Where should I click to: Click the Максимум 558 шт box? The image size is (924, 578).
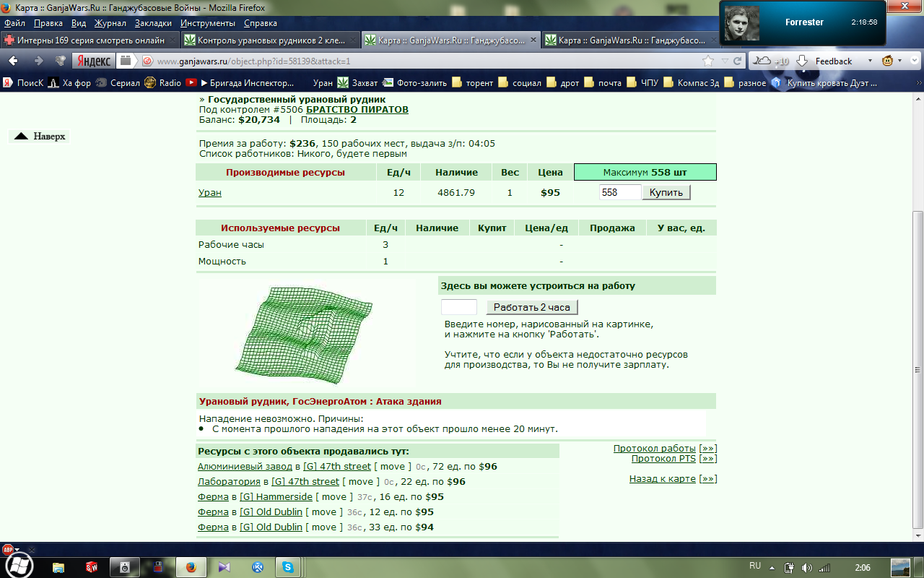[x=645, y=172]
